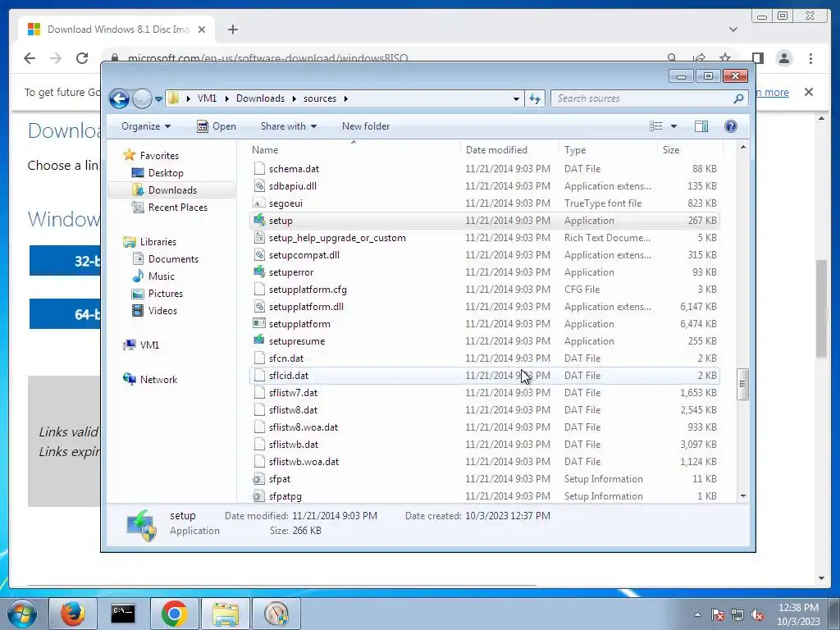840x630 pixels.
Task: Open the Pictures library
Action: (x=166, y=294)
